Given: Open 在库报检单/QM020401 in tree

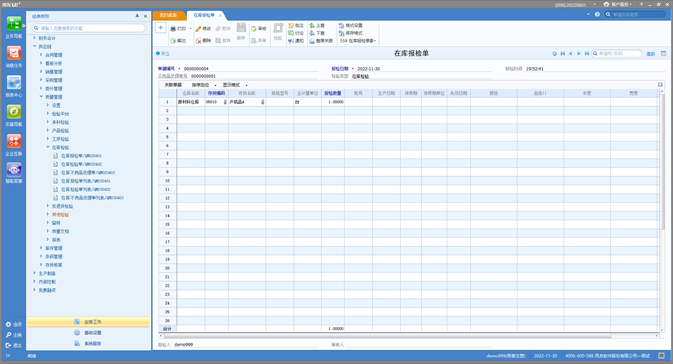Looking at the screenshot, I should [81, 156].
